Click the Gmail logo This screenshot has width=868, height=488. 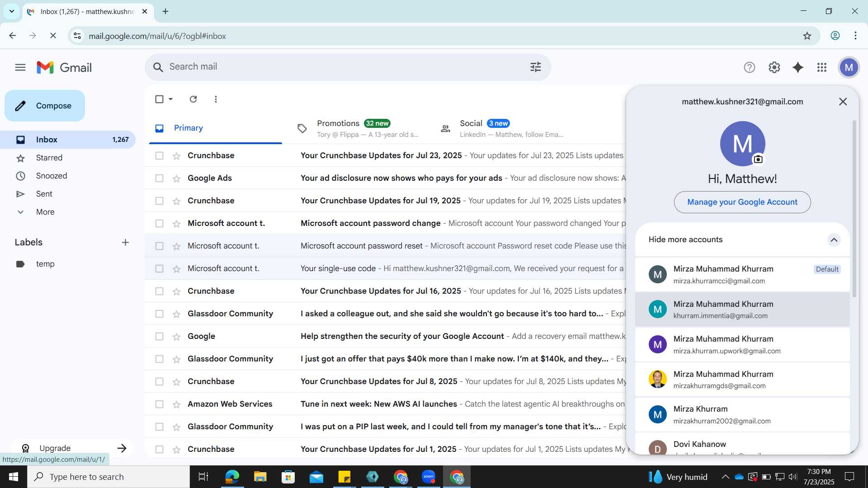tap(64, 67)
